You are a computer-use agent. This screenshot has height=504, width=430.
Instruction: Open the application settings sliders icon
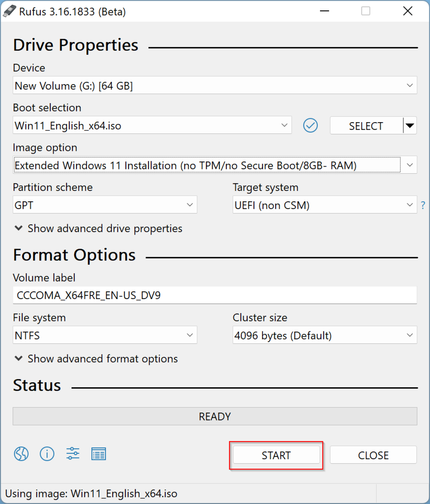pos(73,453)
